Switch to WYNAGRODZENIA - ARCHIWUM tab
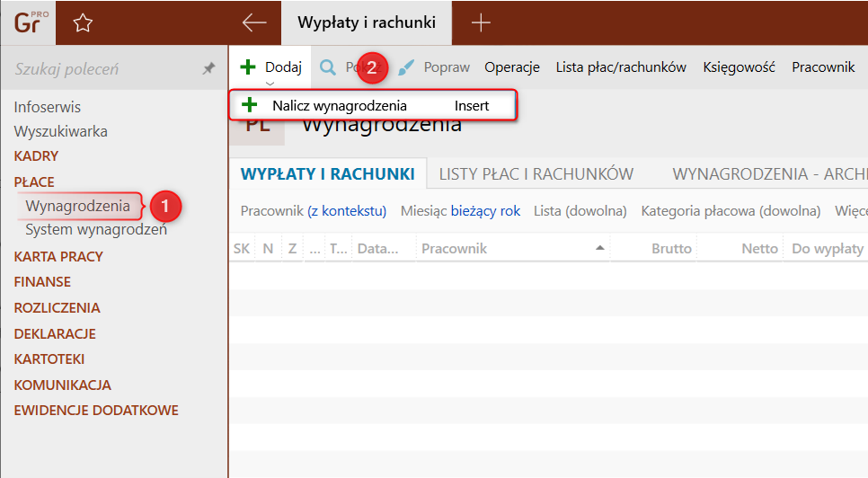 (770, 174)
